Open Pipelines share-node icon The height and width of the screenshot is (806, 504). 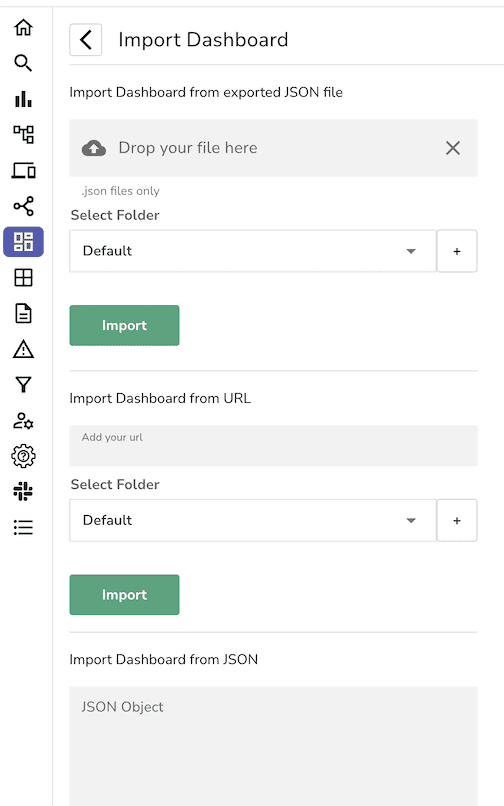(23, 206)
